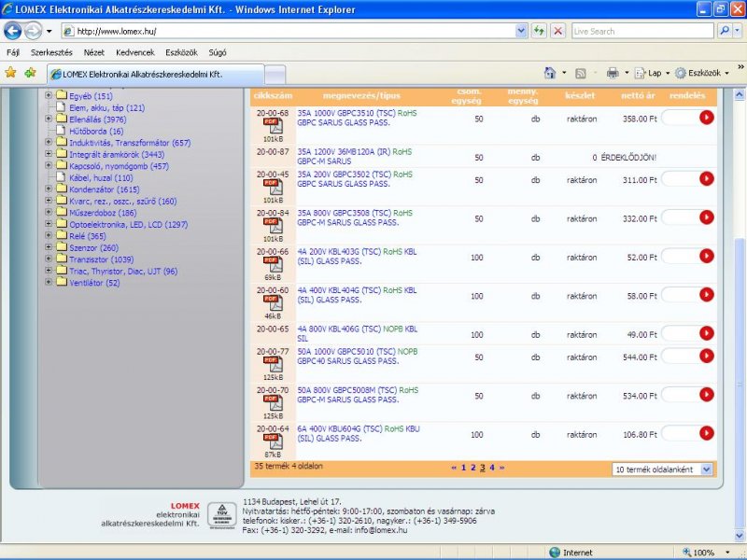Expand the Tranzisztor (1039) node
Image resolution: width=747 pixels, height=560 pixels.
(49, 259)
